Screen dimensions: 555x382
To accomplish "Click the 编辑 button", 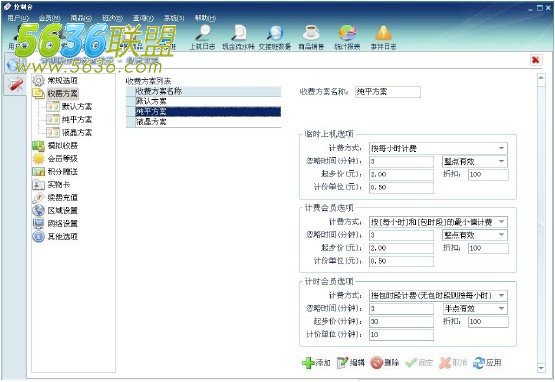I will 351,363.
